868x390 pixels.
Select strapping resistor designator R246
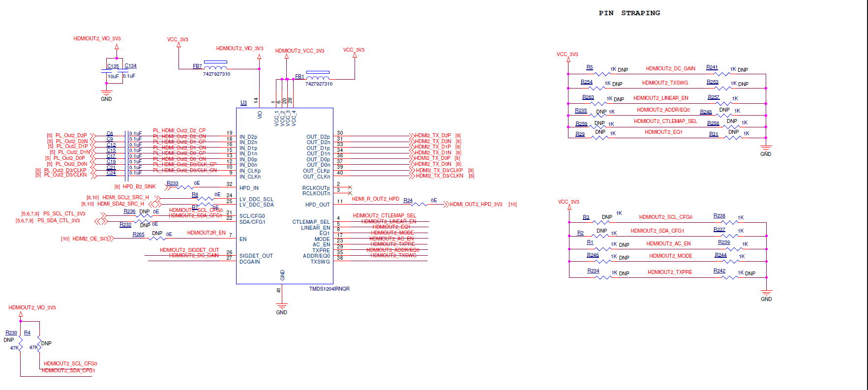point(593,255)
